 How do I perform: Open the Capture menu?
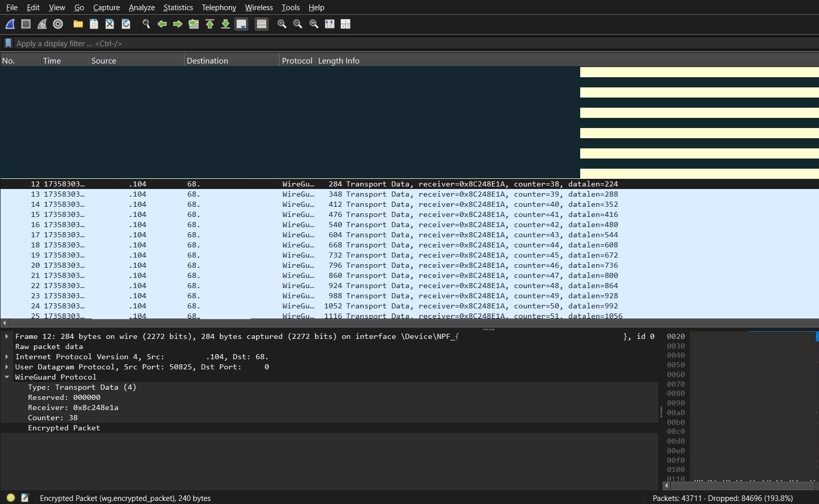107,7
